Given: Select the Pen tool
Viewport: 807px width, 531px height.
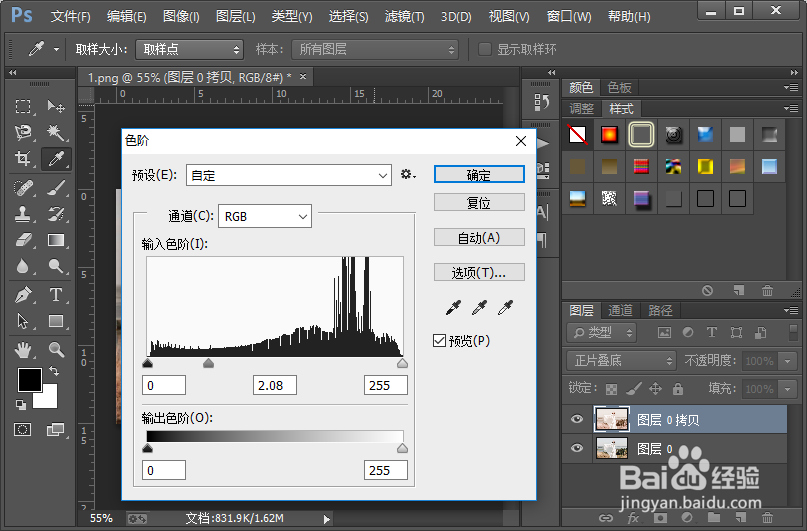Looking at the screenshot, I should click(23, 295).
